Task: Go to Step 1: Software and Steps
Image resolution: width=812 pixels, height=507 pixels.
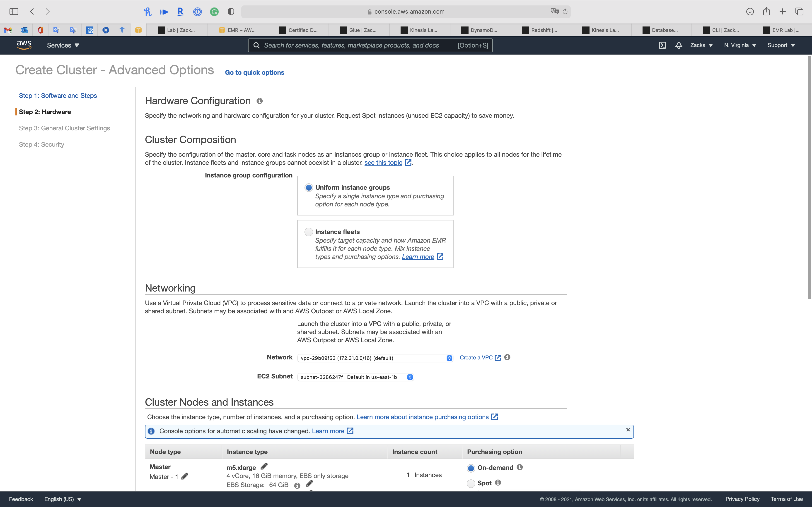Action: [58, 96]
